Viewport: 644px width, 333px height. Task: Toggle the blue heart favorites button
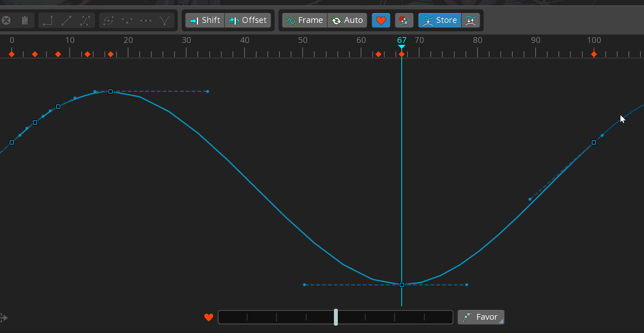click(x=381, y=20)
